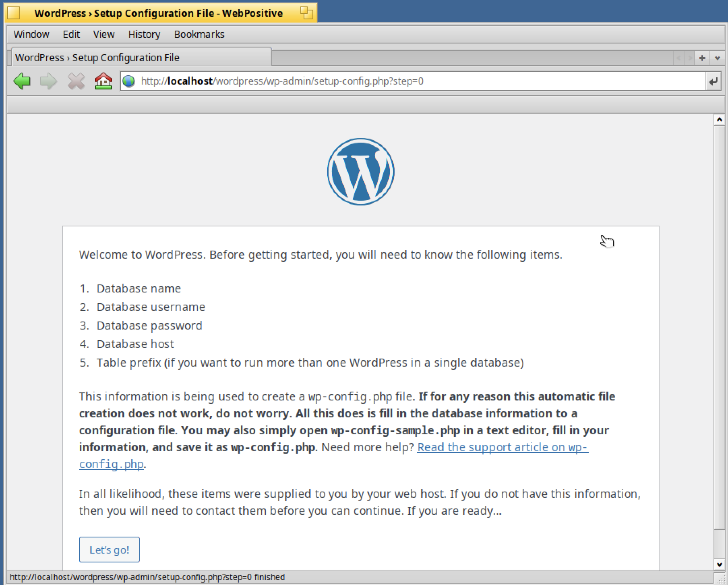Viewport: 728px width, 585px height.
Task: Click the WordPress logo
Action: click(360, 171)
